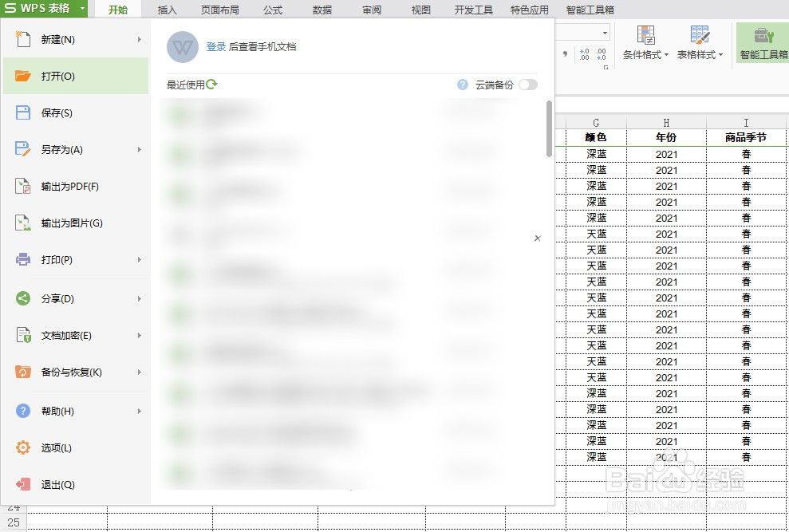Expand the Backup and Restore submenu arrow
789x532 pixels.
click(x=140, y=372)
